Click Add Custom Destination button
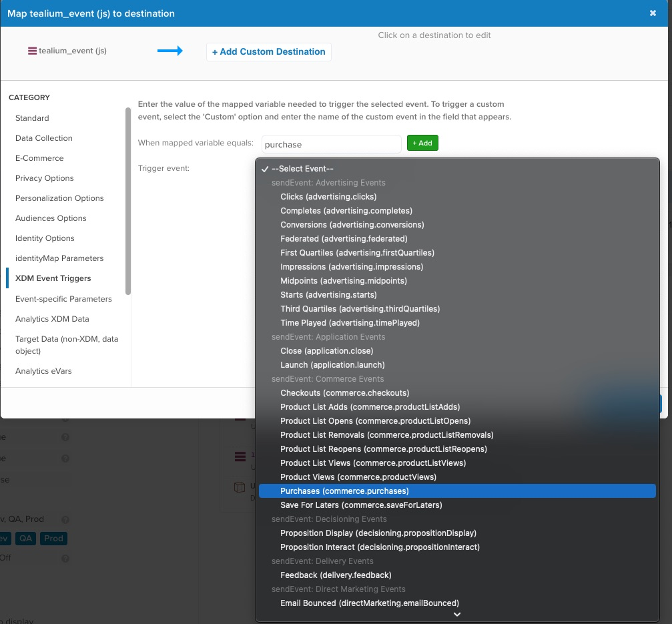The width and height of the screenshot is (672, 624). point(268,51)
